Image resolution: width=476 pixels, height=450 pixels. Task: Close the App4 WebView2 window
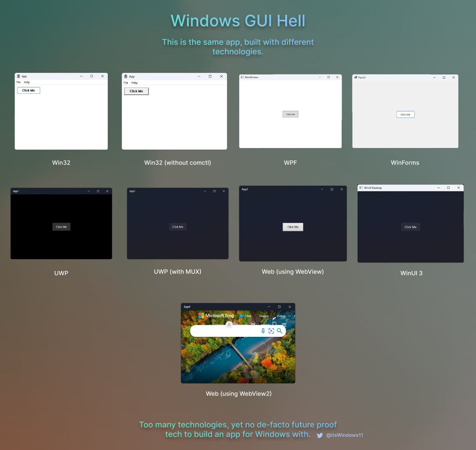290,307
